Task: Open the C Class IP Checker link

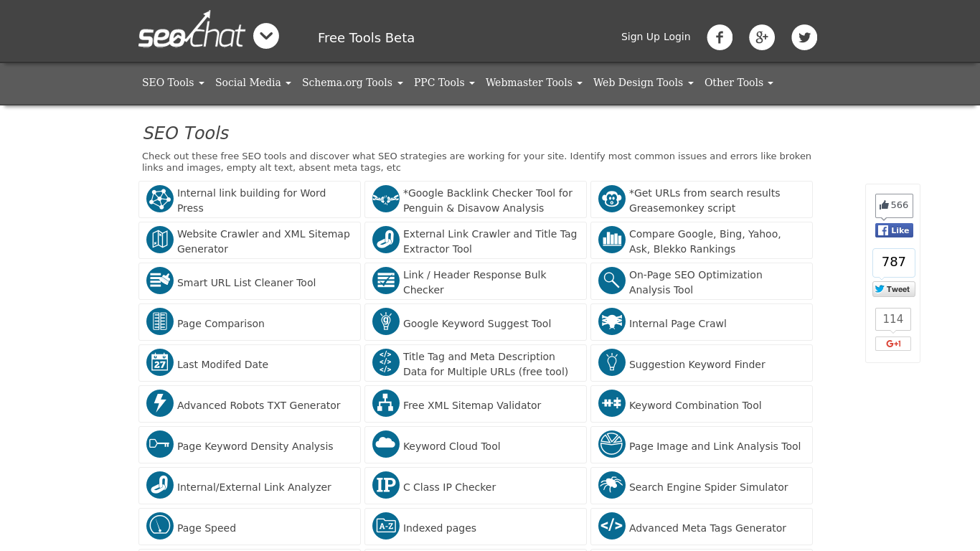Action: (x=449, y=487)
